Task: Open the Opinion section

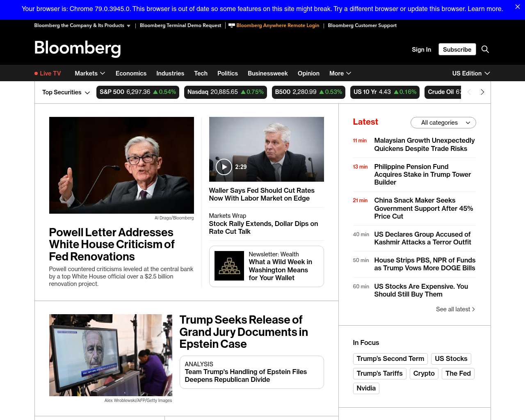Action: point(308,73)
